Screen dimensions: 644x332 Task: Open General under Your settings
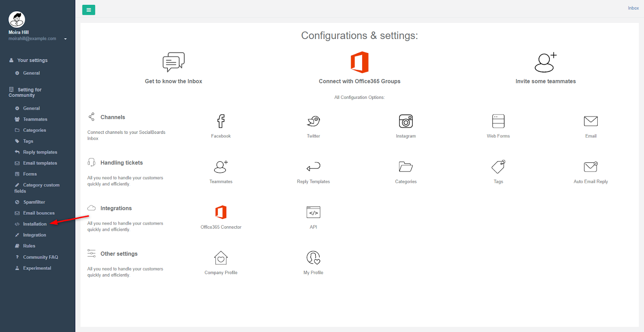point(31,73)
